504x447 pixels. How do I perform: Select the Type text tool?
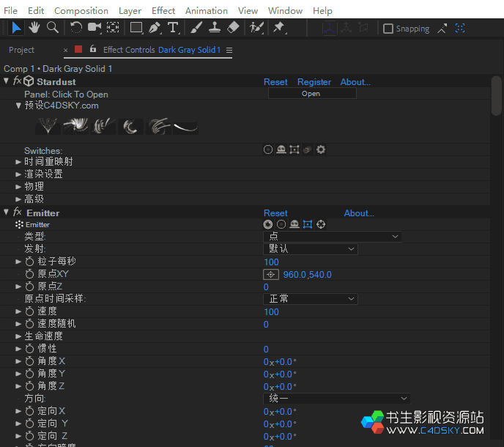(x=173, y=28)
